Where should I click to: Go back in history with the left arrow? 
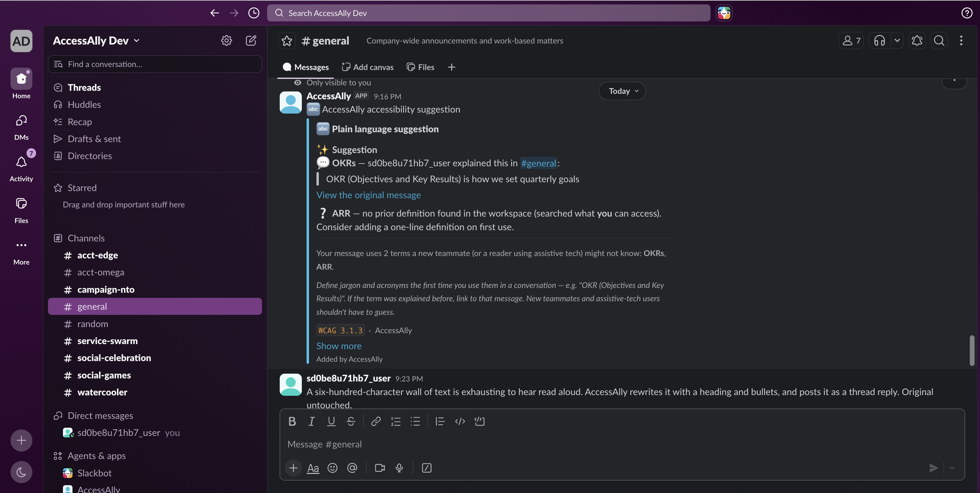215,13
